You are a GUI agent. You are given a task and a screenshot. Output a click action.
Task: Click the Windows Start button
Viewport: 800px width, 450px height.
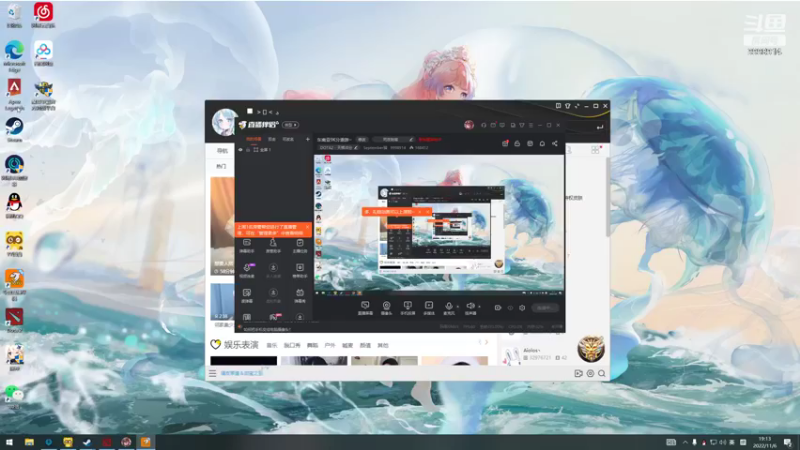tap(9, 442)
